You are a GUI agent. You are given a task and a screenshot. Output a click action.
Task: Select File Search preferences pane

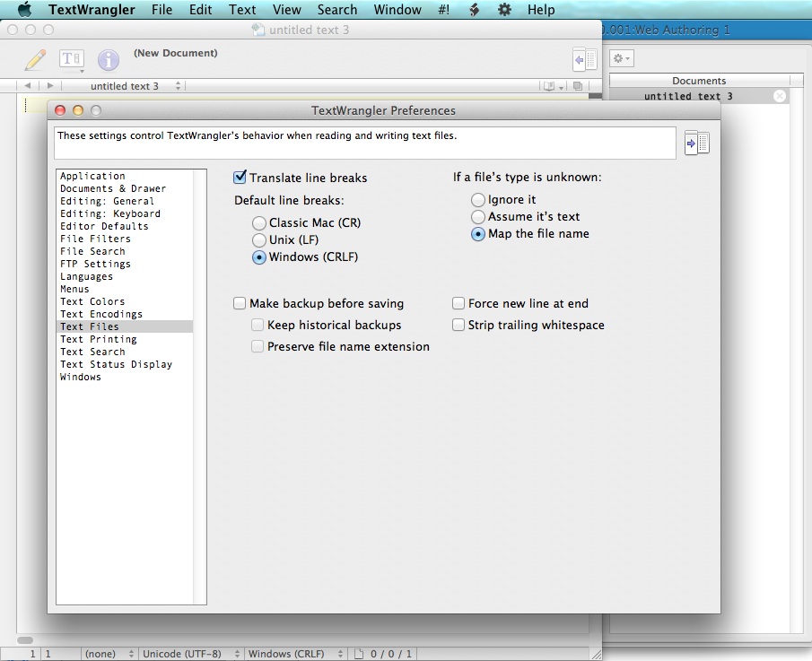(125, 251)
